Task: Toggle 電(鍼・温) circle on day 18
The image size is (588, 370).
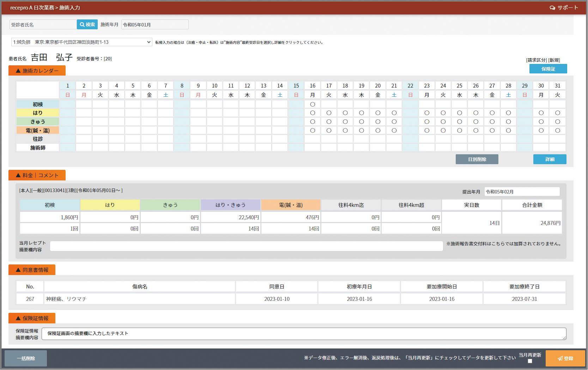Action: (x=345, y=130)
